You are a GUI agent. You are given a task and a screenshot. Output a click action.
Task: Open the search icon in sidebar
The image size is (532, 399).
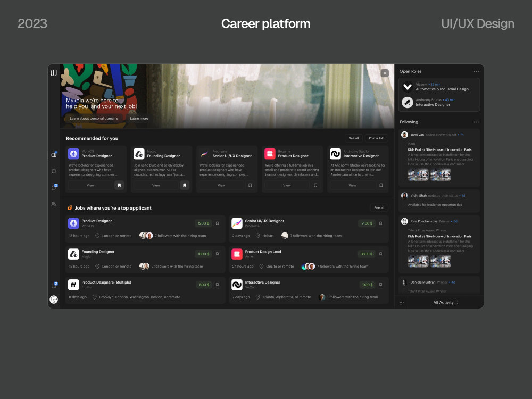(x=54, y=171)
